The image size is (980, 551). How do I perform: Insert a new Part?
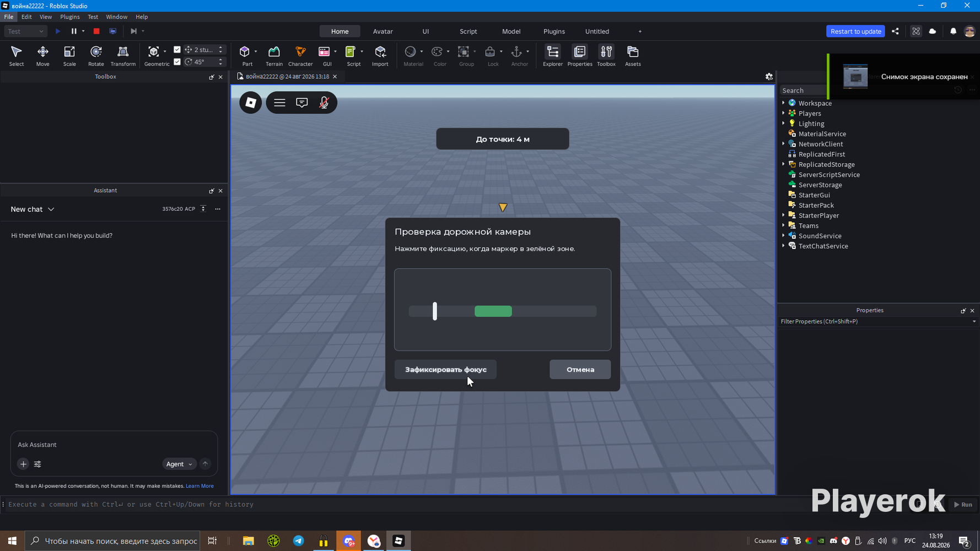pos(245,56)
